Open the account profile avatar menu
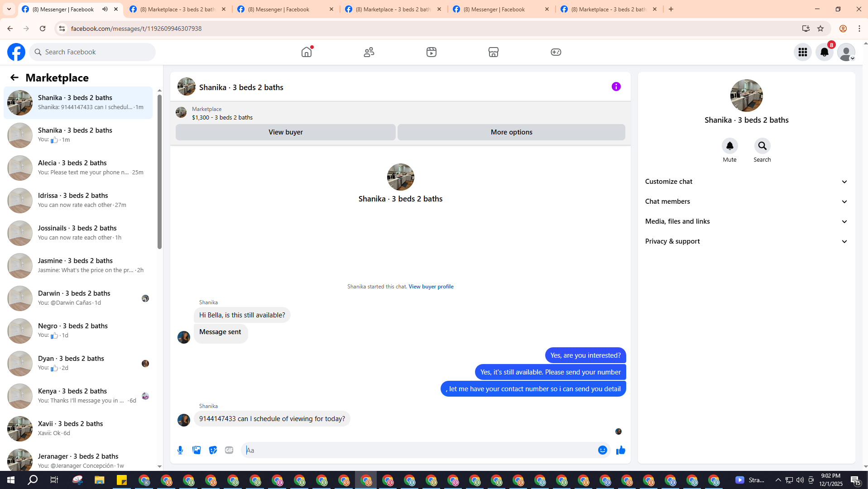868x489 pixels. click(x=846, y=52)
